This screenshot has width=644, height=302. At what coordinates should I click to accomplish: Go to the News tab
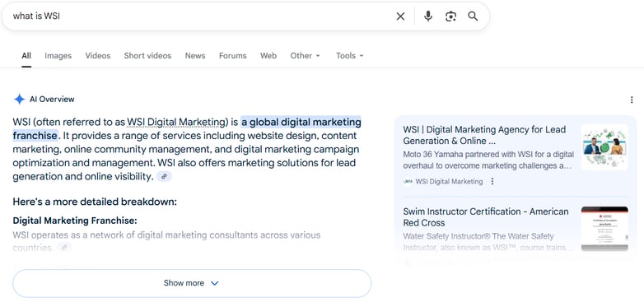pos(195,55)
